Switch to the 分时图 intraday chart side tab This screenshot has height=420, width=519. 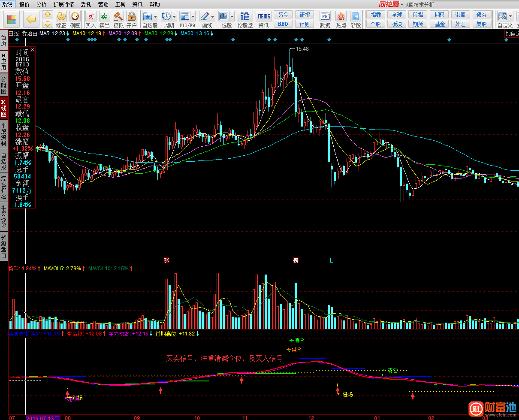4,86
